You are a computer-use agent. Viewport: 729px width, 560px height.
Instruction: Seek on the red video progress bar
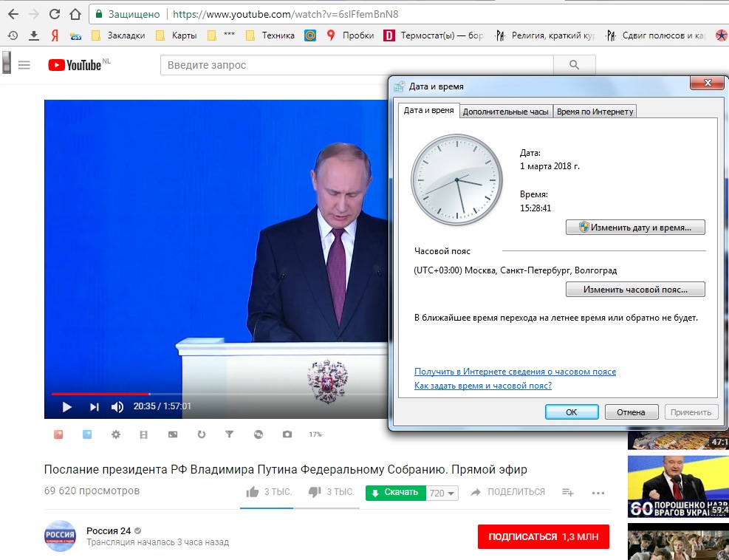tap(100, 394)
